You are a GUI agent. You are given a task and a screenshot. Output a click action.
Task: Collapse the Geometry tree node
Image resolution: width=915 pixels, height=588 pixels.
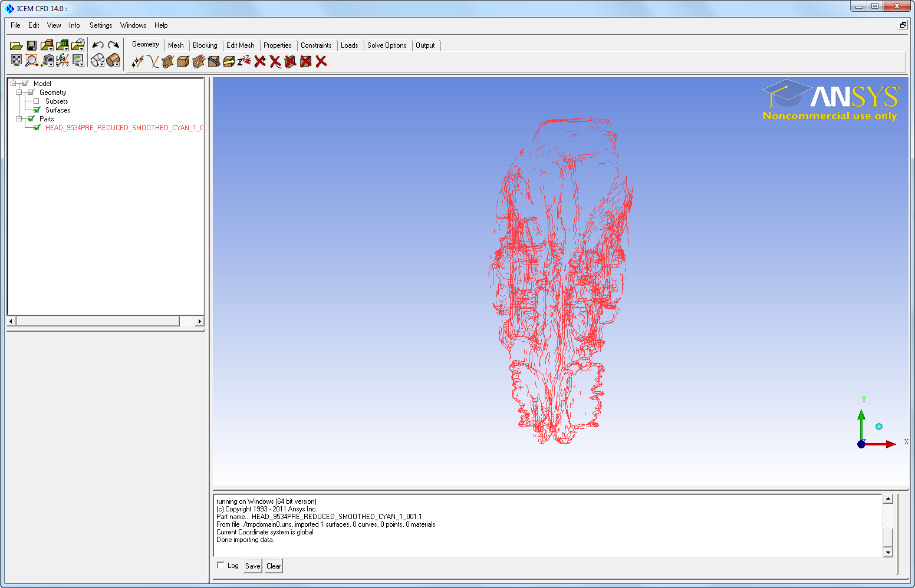[19, 93]
